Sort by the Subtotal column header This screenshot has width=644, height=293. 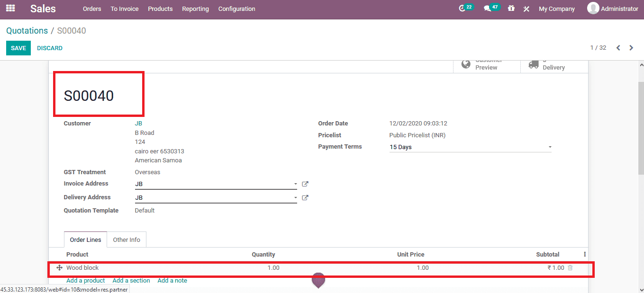coord(548,255)
